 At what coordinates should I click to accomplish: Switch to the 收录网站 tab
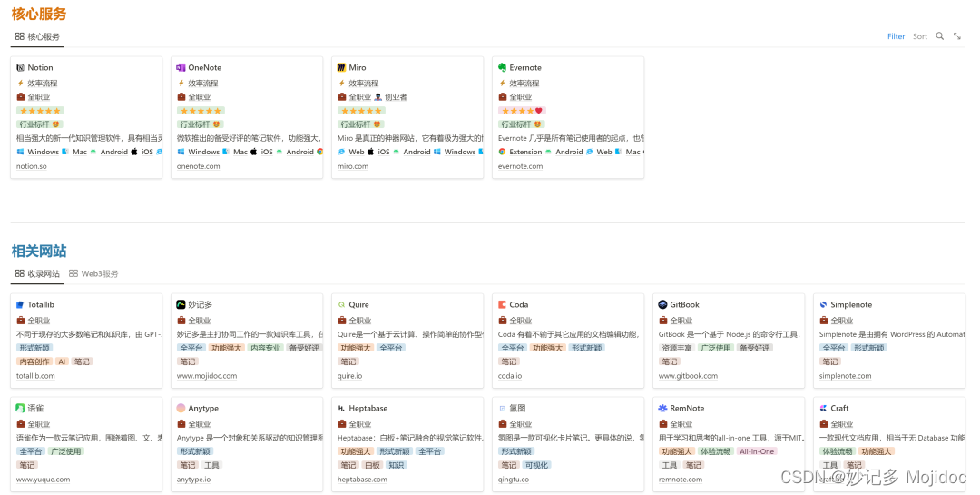[x=37, y=273]
